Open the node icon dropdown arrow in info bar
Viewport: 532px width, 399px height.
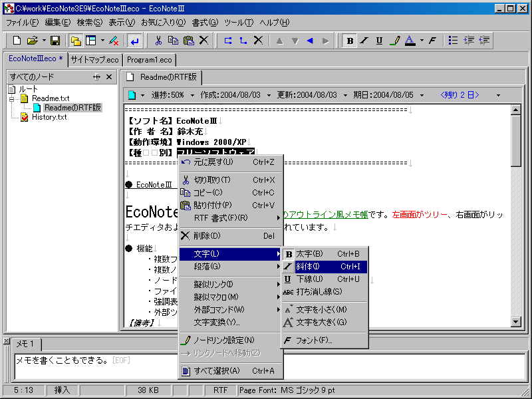[x=142, y=95]
